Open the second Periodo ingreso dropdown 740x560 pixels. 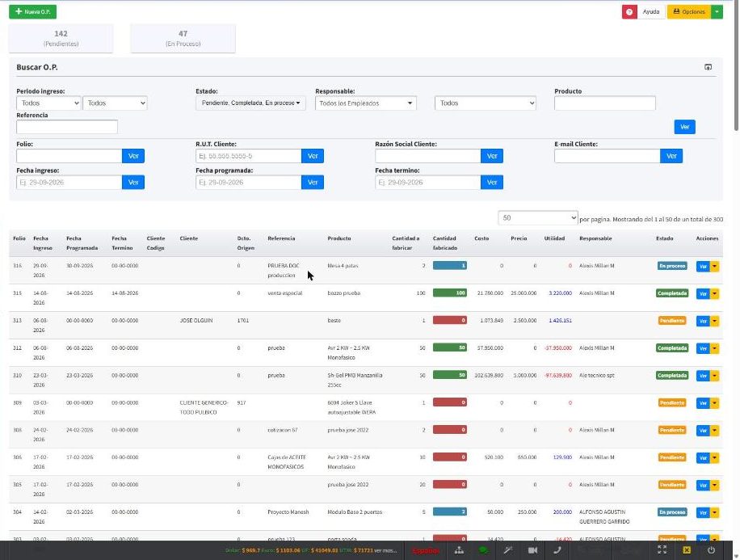115,103
